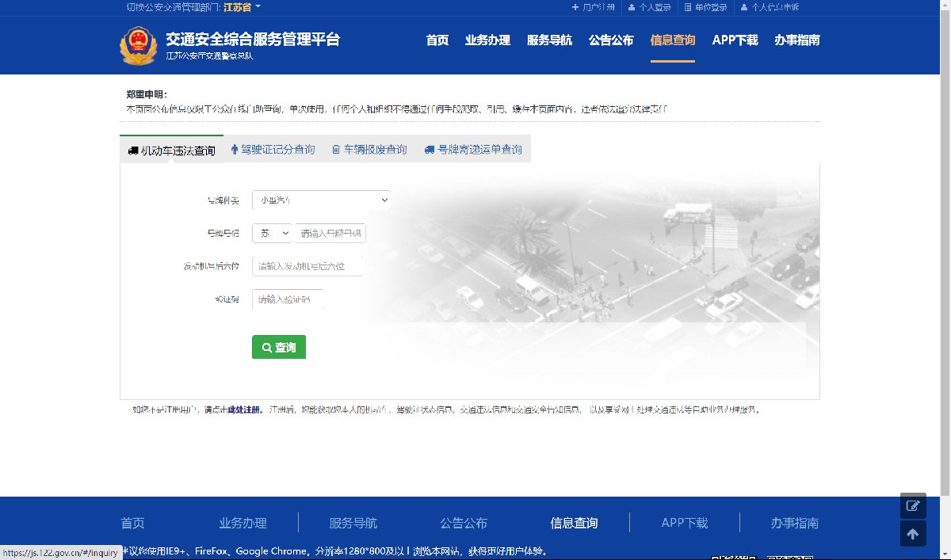Expand the 号牌种类 dropdown showing 小型汽车
The width and height of the screenshot is (951, 560).
pyautogui.click(x=322, y=200)
